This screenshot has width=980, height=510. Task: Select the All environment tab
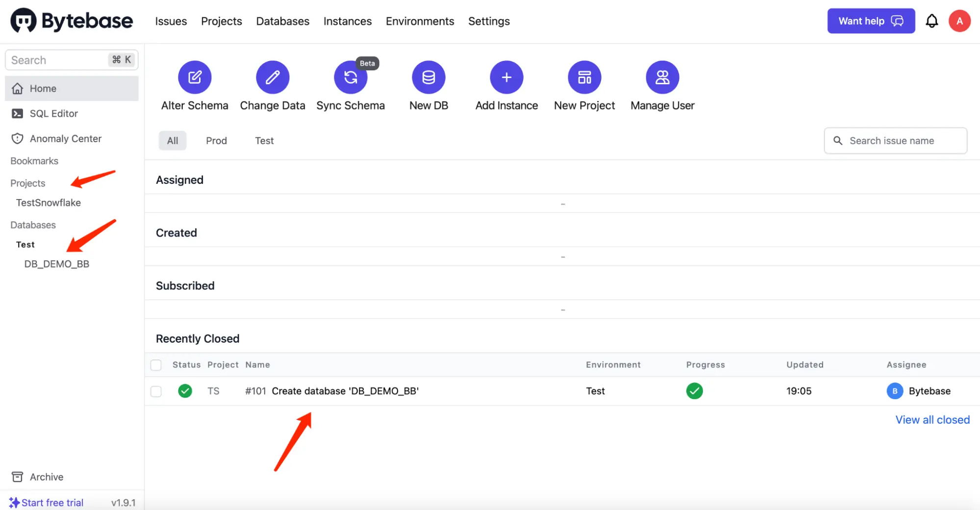click(x=173, y=141)
